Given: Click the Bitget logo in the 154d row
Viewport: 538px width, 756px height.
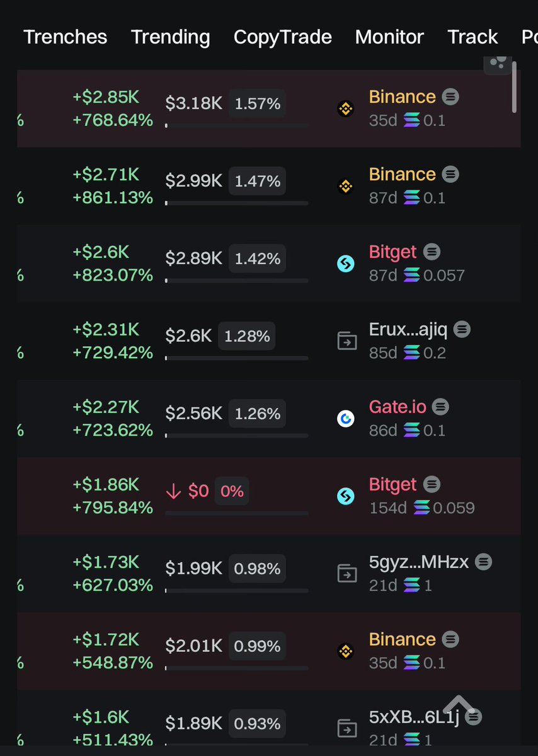Looking at the screenshot, I should tap(345, 497).
